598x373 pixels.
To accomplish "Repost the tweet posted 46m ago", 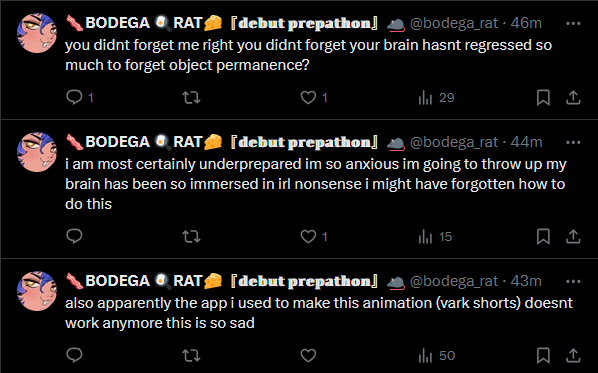I will tap(191, 98).
